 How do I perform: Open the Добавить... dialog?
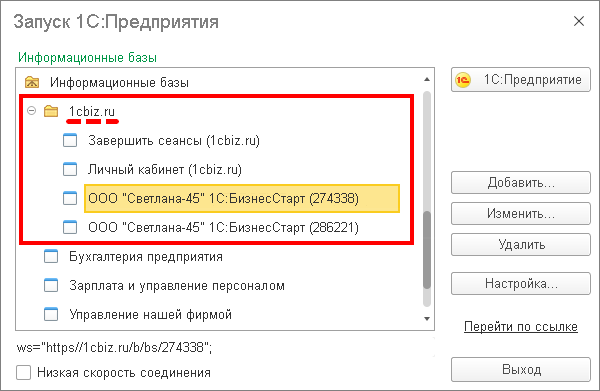click(521, 182)
